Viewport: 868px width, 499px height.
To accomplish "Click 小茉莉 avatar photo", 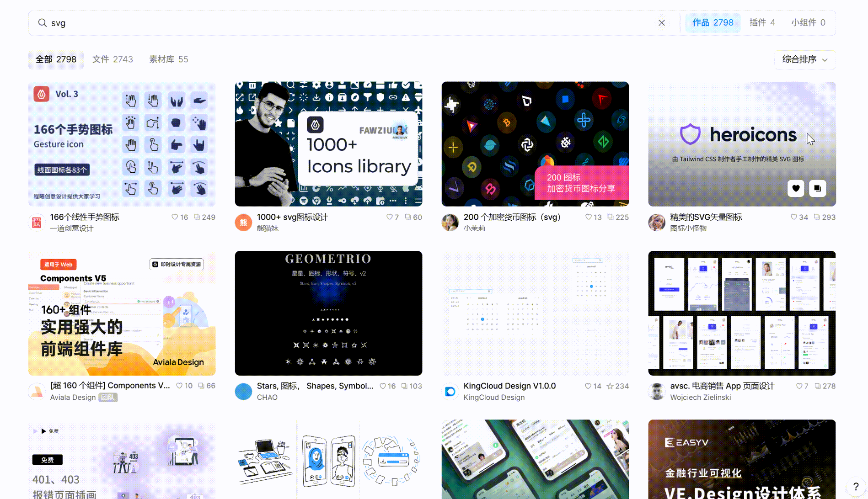I will pos(450,223).
